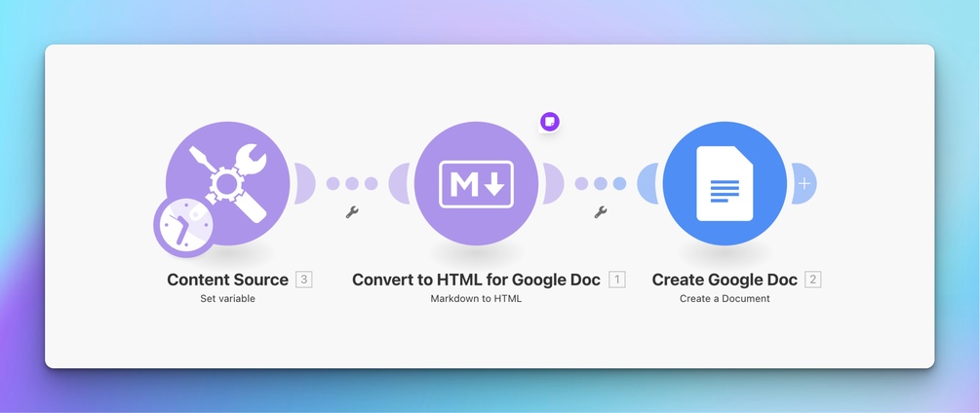This screenshot has height=413, width=980.
Task: Click the Set variable subtitle
Action: [x=227, y=298]
